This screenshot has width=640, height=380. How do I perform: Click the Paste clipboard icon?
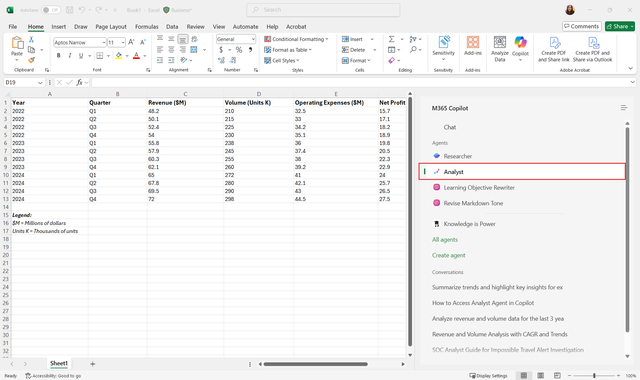pyautogui.click(x=17, y=43)
